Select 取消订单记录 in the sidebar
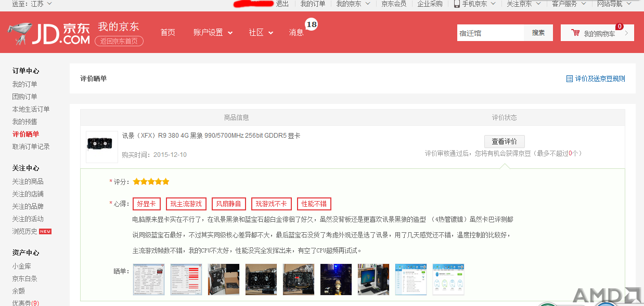Image resolution: width=644 pixels, height=306 pixels. pyautogui.click(x=31, y=147)
